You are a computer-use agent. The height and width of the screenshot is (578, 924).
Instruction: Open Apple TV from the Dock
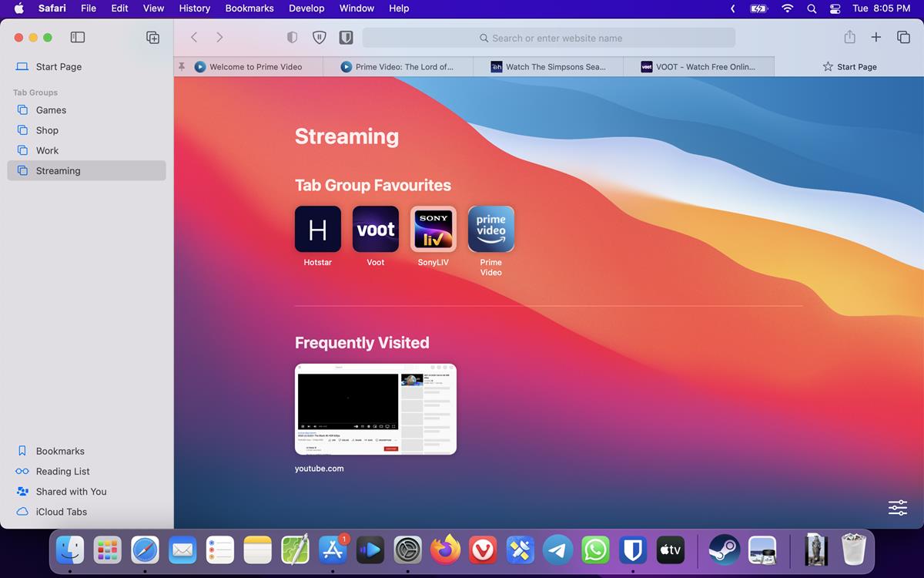pyautogui.click(x=670, y=549)
